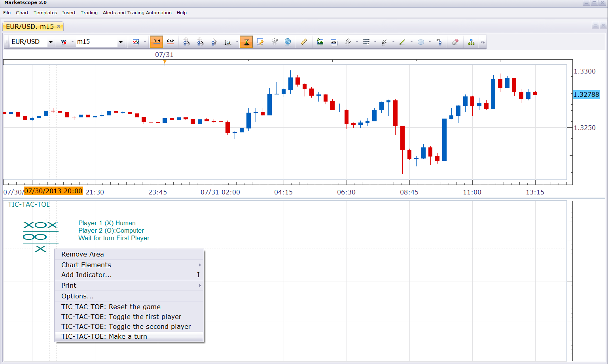608x364 pixels.
Task: Open Options... from context menu
Action: point(129,296)
